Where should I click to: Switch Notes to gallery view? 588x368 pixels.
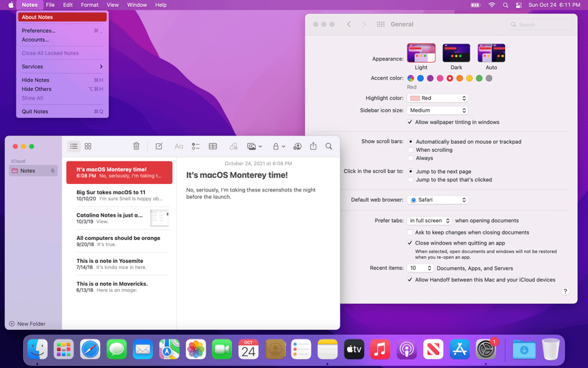[88, 146]
